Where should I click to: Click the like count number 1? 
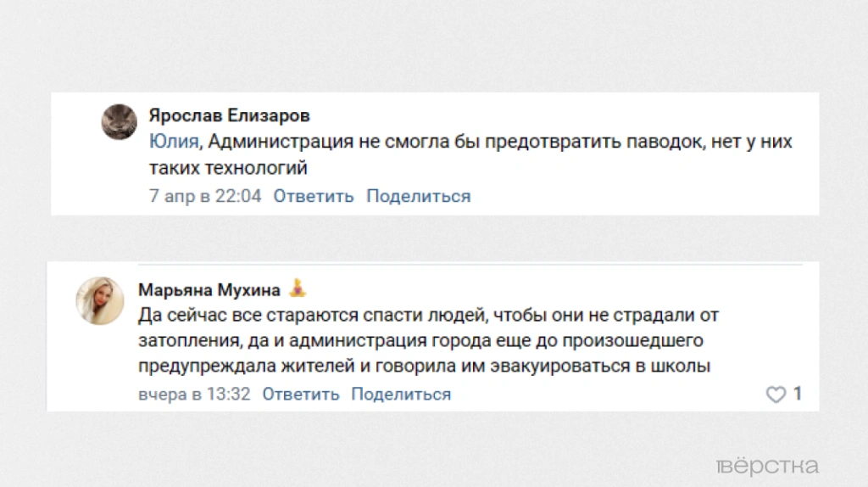(x=798, y=395)
